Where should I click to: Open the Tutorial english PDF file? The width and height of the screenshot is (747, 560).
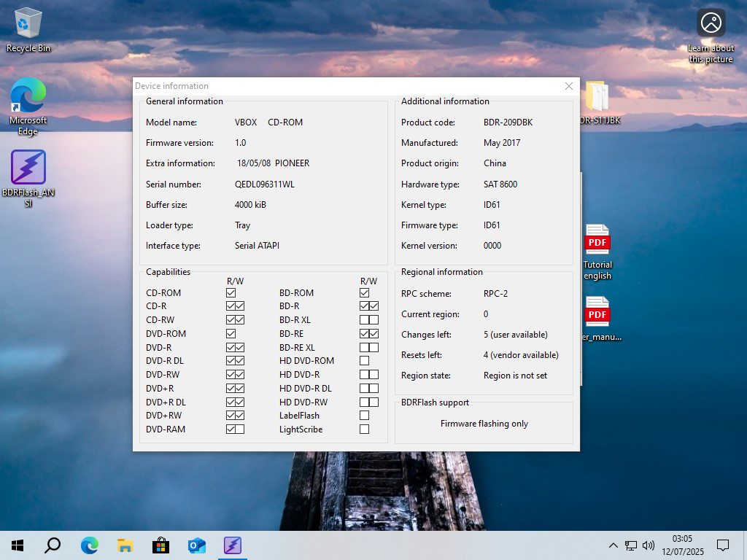[597, 252]
